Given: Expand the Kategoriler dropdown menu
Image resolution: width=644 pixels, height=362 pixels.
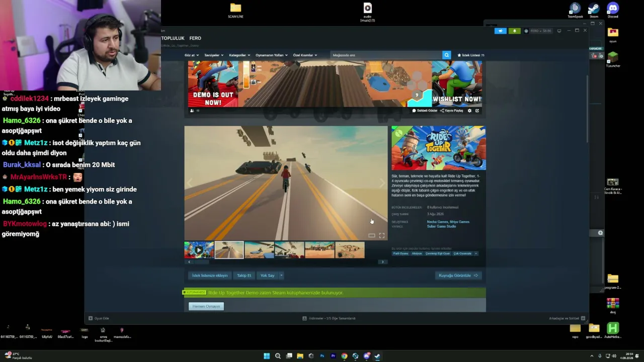Looking at the screenshot, I should click(x=239, y=55).
